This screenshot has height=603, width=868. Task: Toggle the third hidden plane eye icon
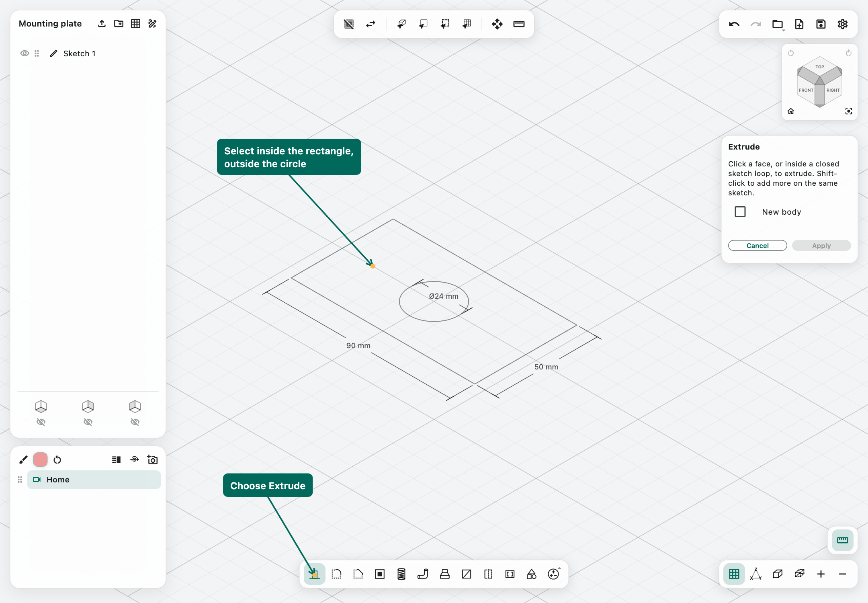135,422
